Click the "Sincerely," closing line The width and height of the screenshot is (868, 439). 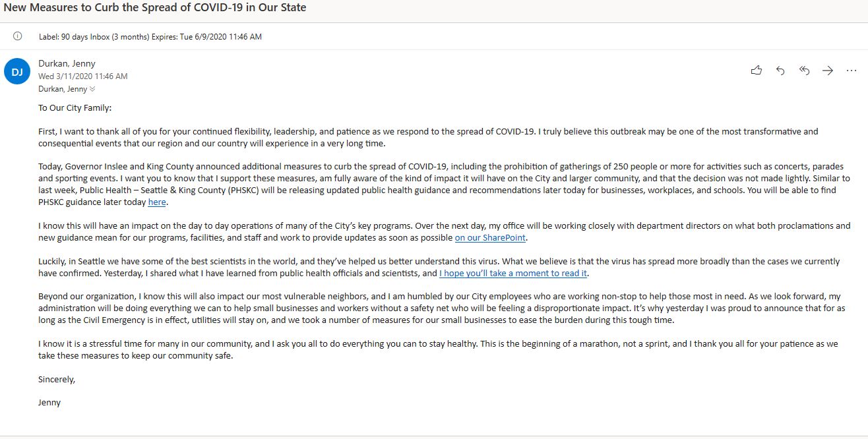(57, 380)
